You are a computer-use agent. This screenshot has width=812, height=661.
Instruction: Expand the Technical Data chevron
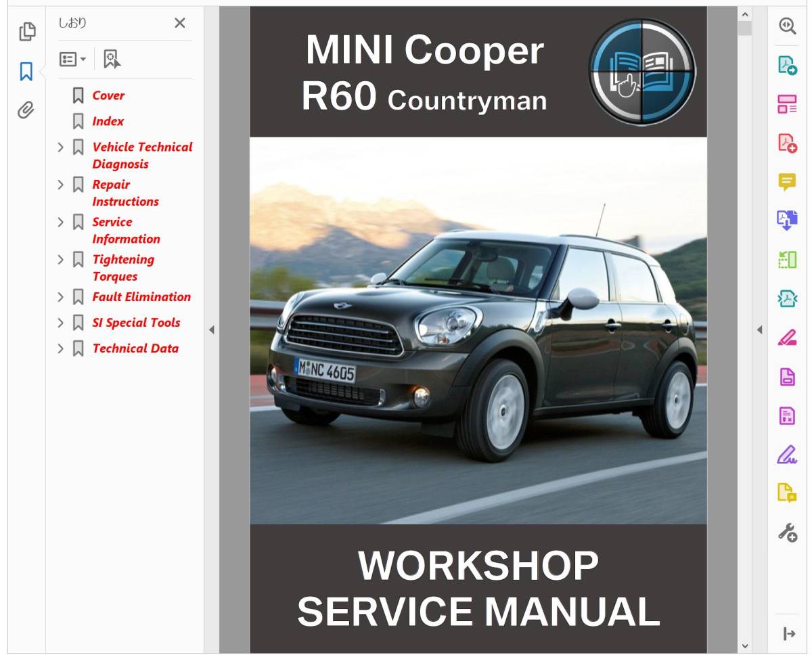(x=60, y=348)
